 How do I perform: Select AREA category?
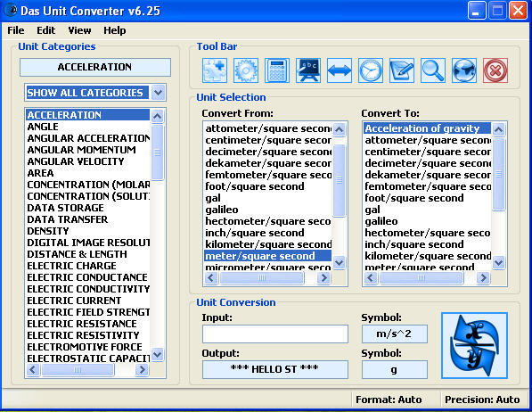click(88, 173)
